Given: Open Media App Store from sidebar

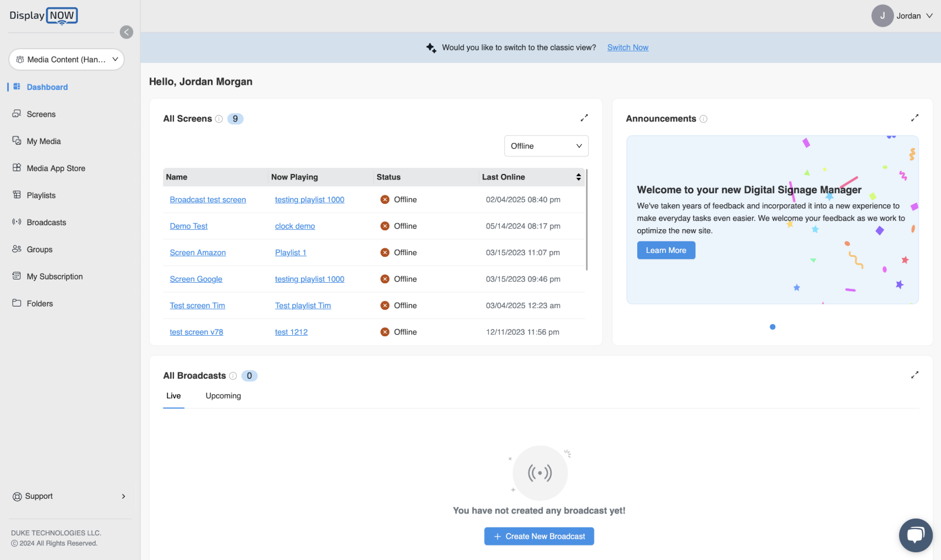Looking at the screenshot, I should click(56, 168).
